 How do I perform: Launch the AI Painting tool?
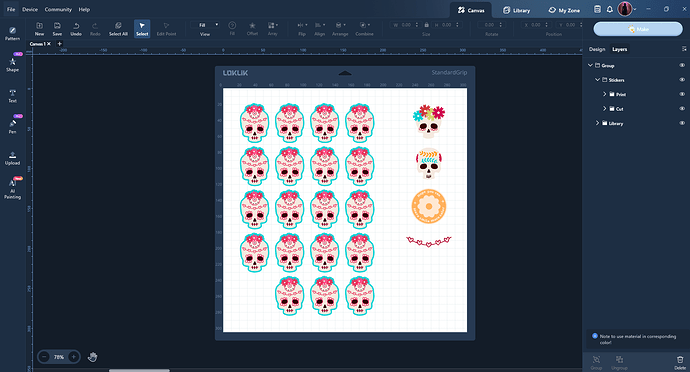point(12,189)
